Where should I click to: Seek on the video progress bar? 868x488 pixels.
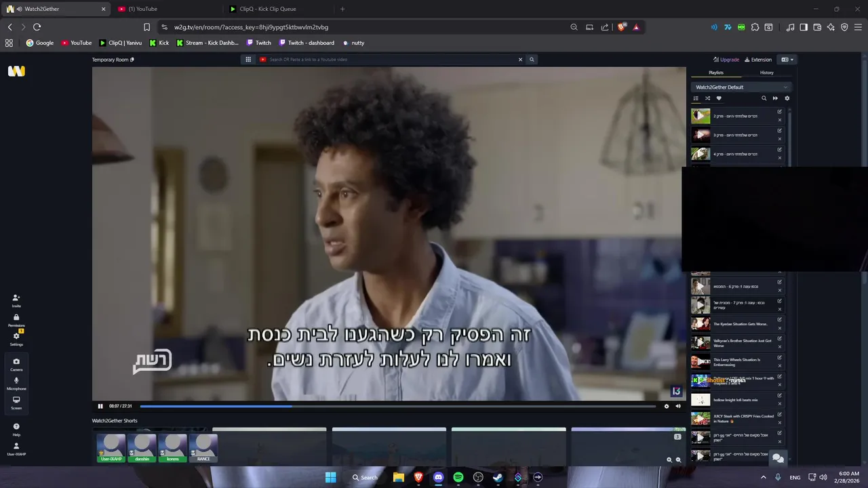click(x=397, y=406)
